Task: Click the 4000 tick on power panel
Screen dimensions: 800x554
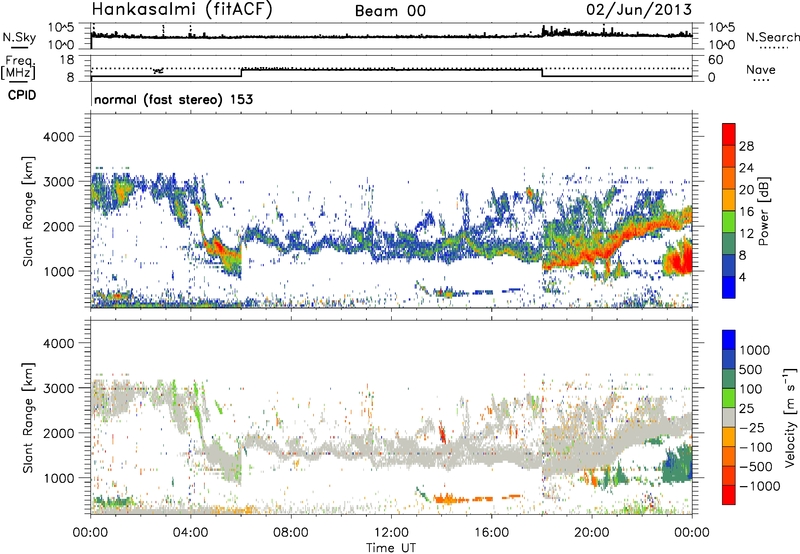Action: tap(58, 137)
